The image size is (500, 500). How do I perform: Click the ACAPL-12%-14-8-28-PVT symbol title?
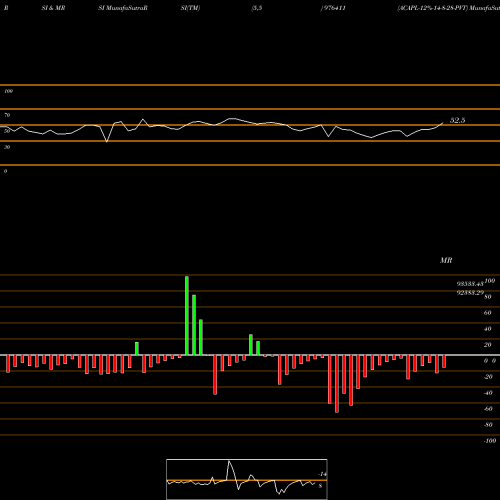[433, 8]
